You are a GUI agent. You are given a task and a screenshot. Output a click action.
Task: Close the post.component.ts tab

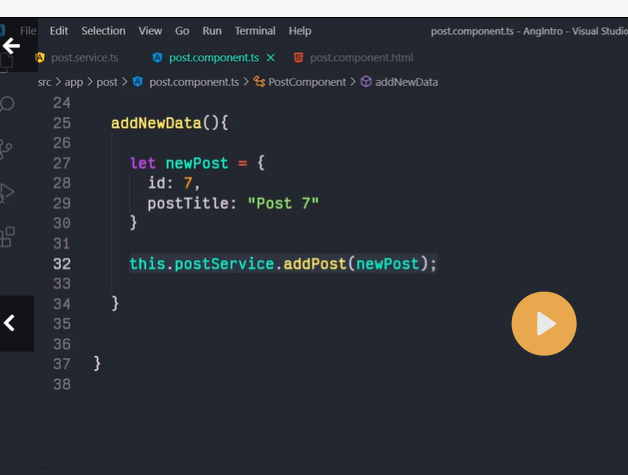[x=270, y=58]
